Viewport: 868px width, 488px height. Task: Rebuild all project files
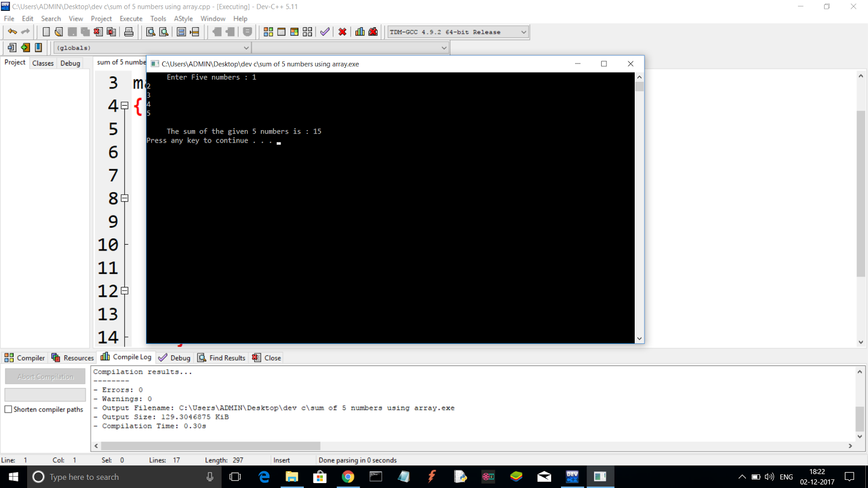(x=307, y=31)
